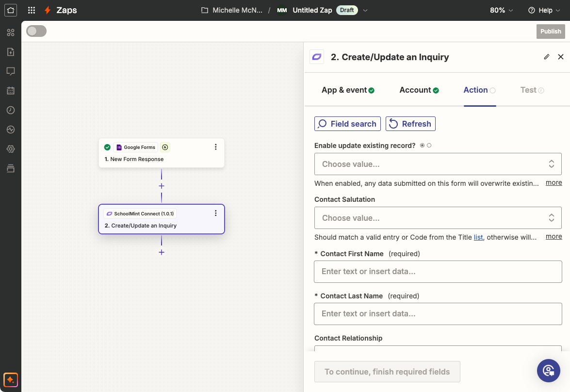This screenshot has width=570, height=392.
Task: Click the add-trigger circle icon on Google Forms step
Action: click(165, 147)
